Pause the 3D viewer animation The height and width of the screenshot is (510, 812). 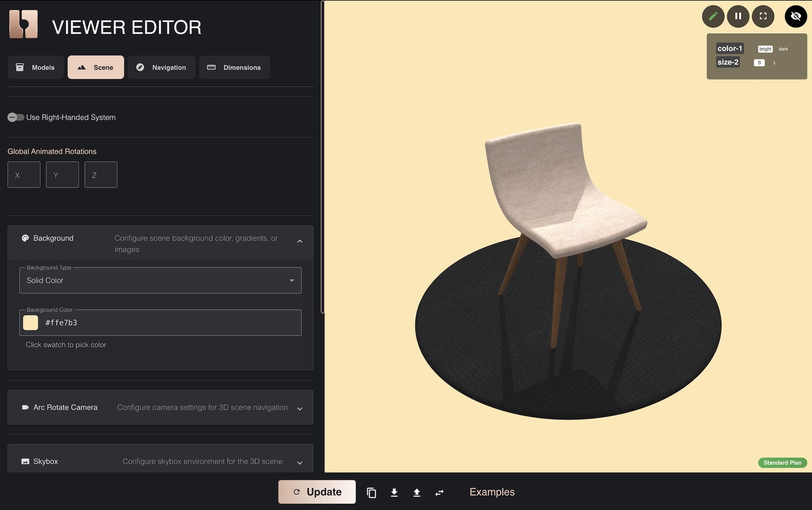[x=738, y=16]
